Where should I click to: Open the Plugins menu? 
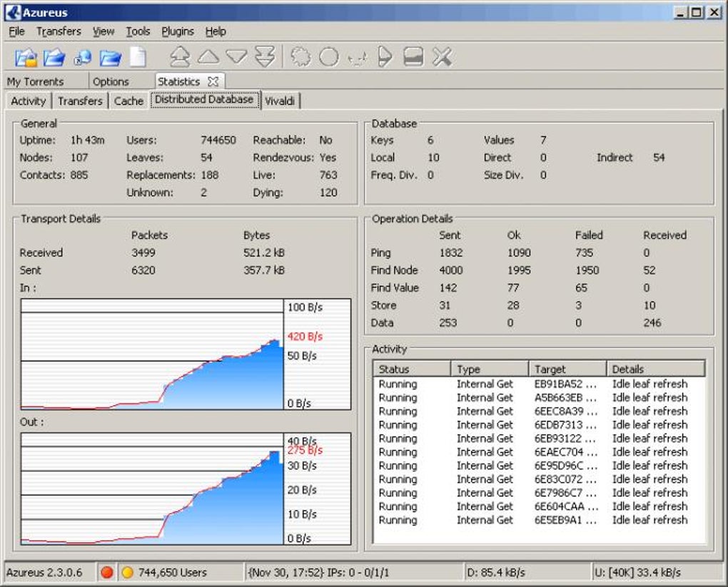pos(178,31)
